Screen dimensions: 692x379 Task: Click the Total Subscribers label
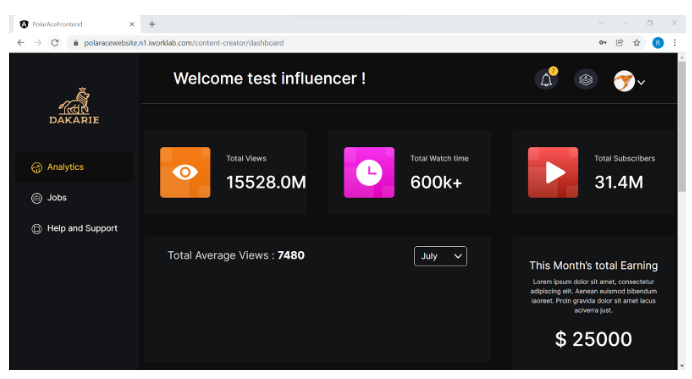624,158
